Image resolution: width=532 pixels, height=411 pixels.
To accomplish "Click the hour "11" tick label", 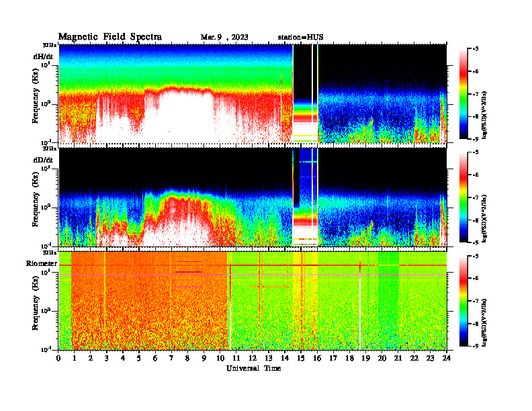I will coord(236,358).
